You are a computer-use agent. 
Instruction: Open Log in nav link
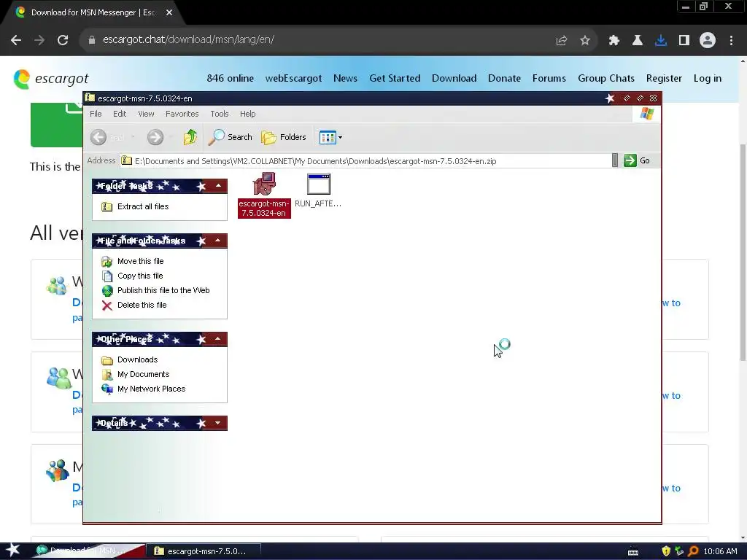click(x=708, y=79)
